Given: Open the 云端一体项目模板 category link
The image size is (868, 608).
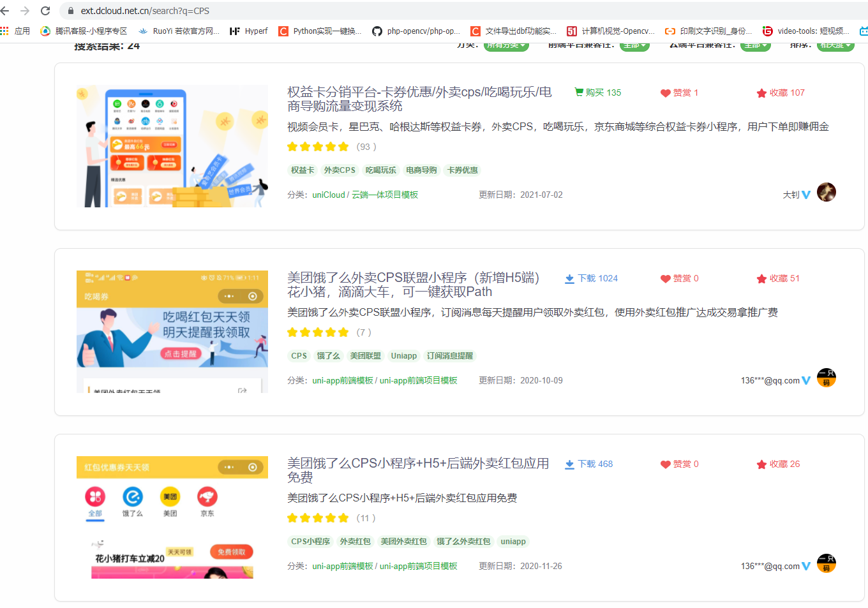Looking at the screenshot, I should [385, 195].
